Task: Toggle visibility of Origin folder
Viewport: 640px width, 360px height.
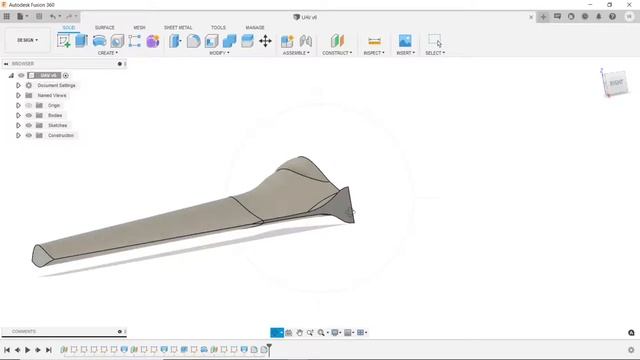Action: coord(29,105)
